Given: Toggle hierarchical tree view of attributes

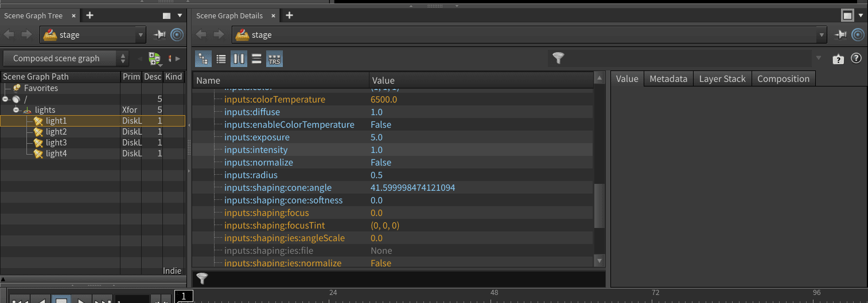Looking at the screenshot, I should click(x=204, y=58).
